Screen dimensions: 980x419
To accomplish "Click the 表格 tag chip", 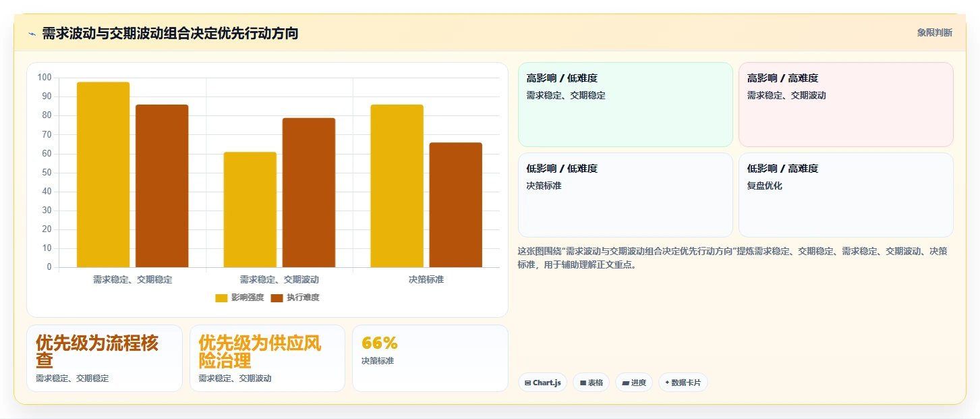I will (x=591, y=383).
